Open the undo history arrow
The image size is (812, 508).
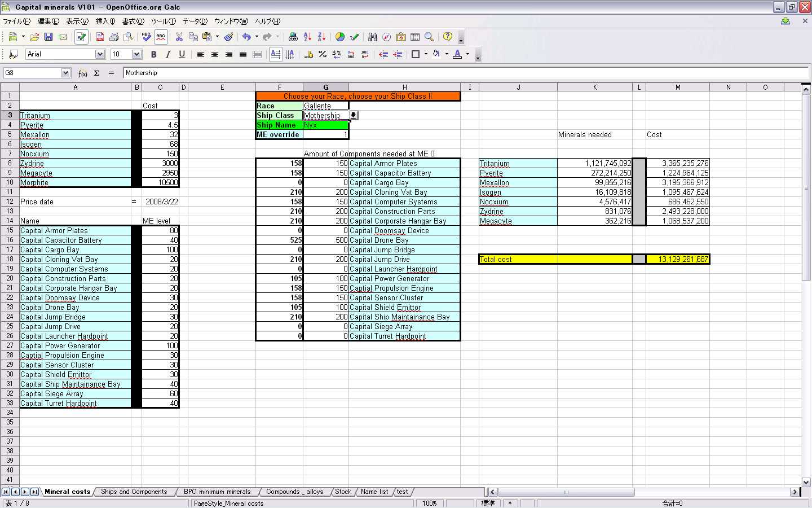257,37
